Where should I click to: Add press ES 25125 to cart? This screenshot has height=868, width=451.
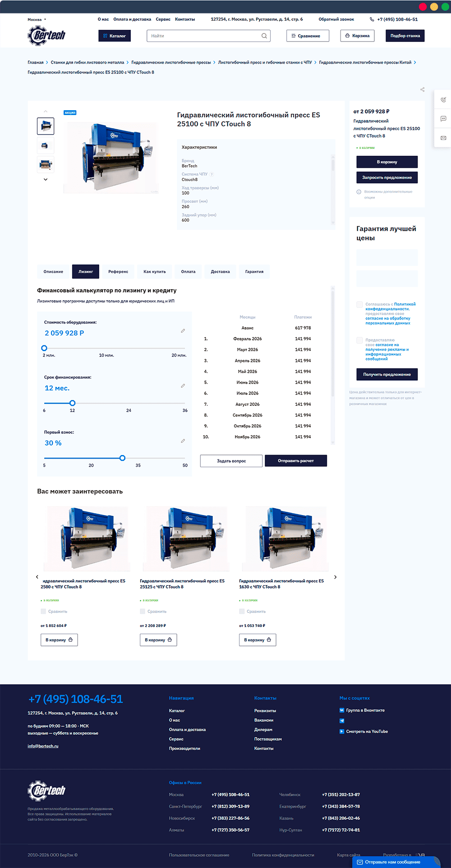(158, 640)
